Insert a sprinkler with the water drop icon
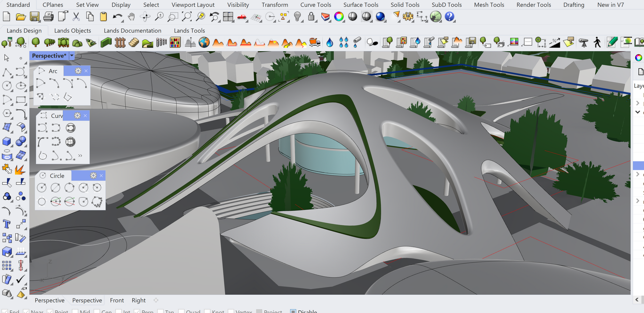Viewport: 644px width, 313px height. pos(330,43)
